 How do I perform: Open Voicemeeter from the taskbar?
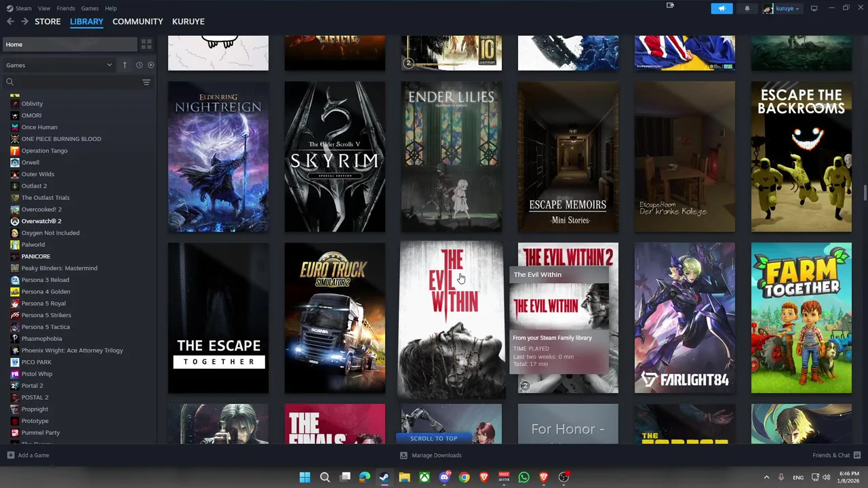[x=504, y=477]
